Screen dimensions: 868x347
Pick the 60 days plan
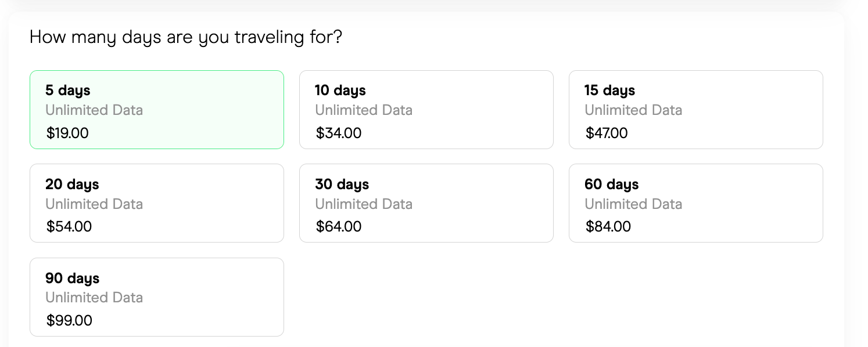(x=695, y=203)
